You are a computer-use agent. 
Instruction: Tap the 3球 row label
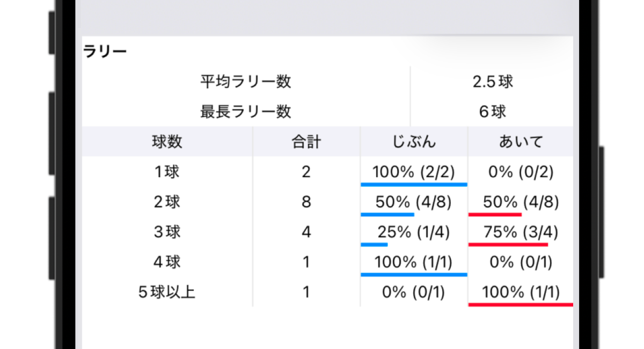pyautogui.click(x=167, y=232)
